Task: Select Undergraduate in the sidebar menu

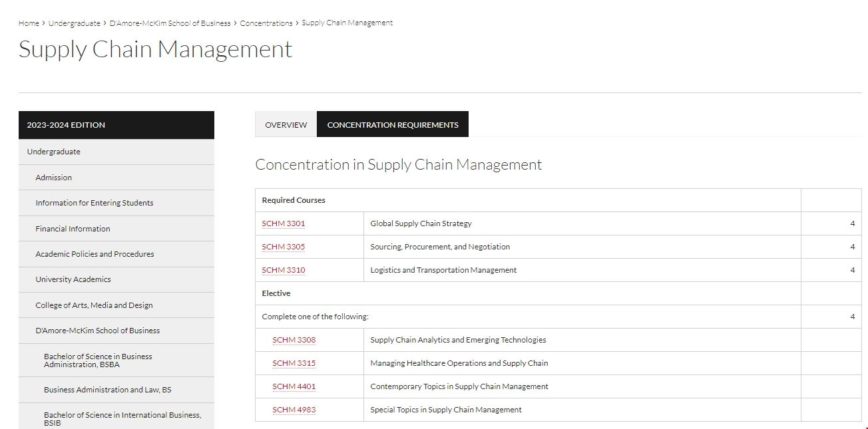Action: point(53,152)
